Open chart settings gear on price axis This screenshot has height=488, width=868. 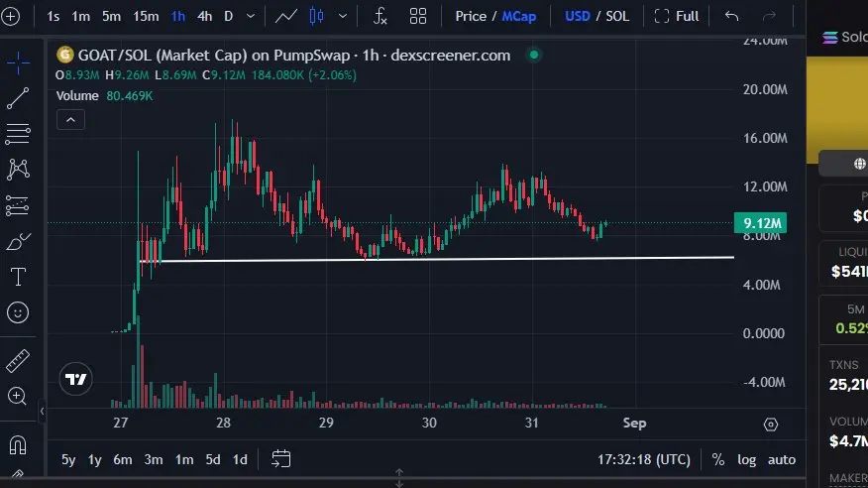[x=771, y=425]
